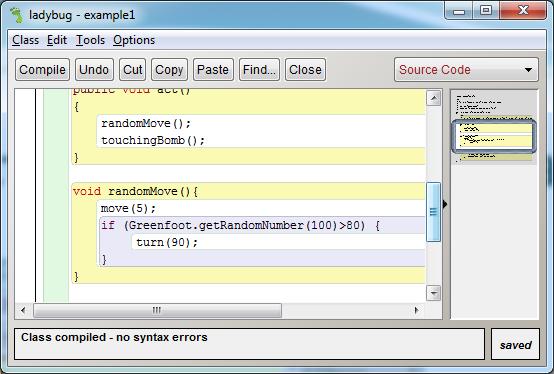The height and width of the screenshot is (374, 554).
Task: Click the horizontal scrollbar left arrow
Action: click(23, 310)
